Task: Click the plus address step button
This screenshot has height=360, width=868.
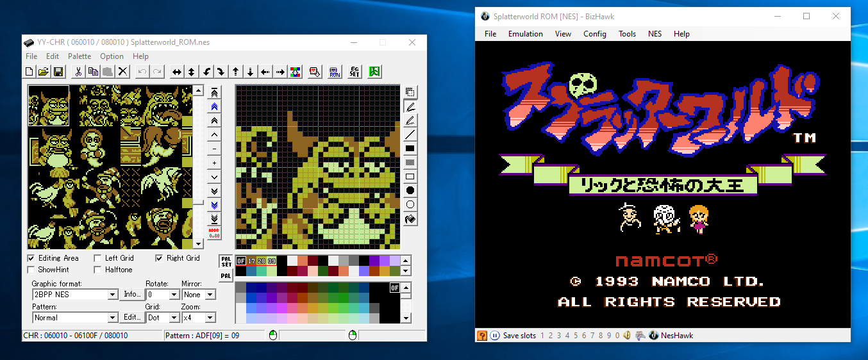Action: pyautogui.click(x=214, y=163)
